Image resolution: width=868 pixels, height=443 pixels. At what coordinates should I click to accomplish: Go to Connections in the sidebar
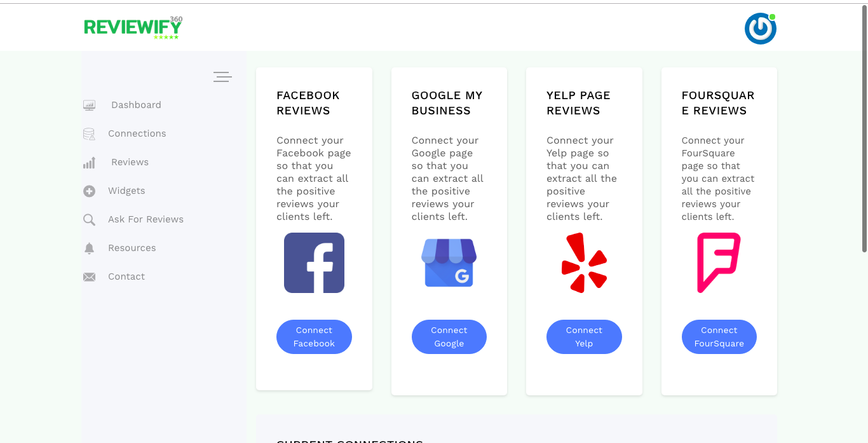click(x=137, y=133)
